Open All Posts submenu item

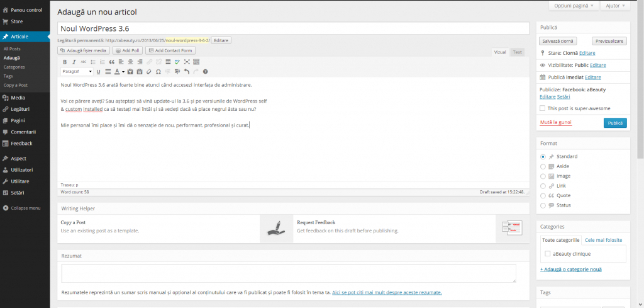pyautogui.click(x=12, y=49)
